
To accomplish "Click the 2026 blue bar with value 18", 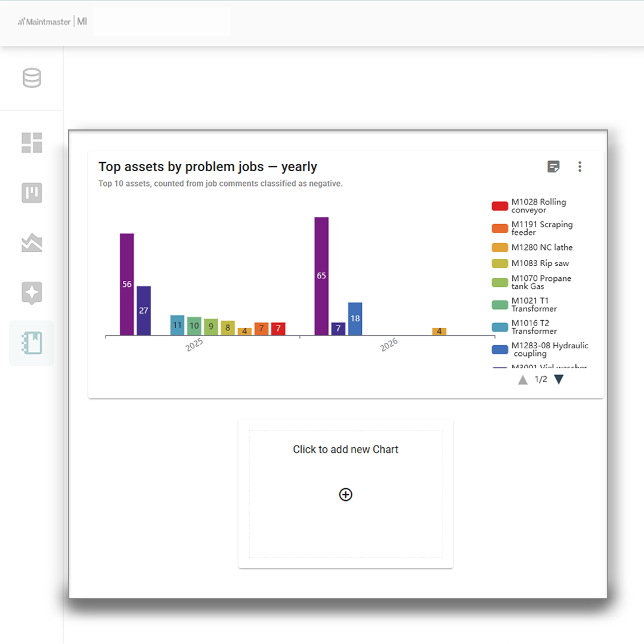I will coord(355,318).
